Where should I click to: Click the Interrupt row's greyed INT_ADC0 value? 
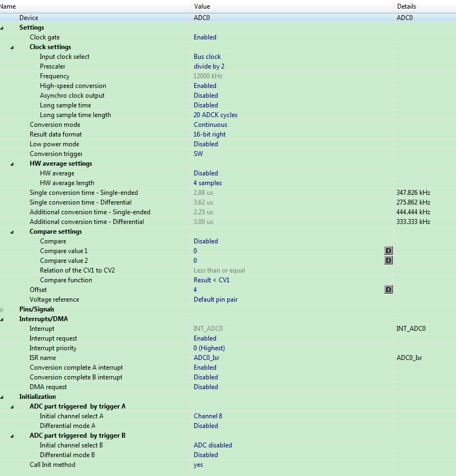point(208,329)
